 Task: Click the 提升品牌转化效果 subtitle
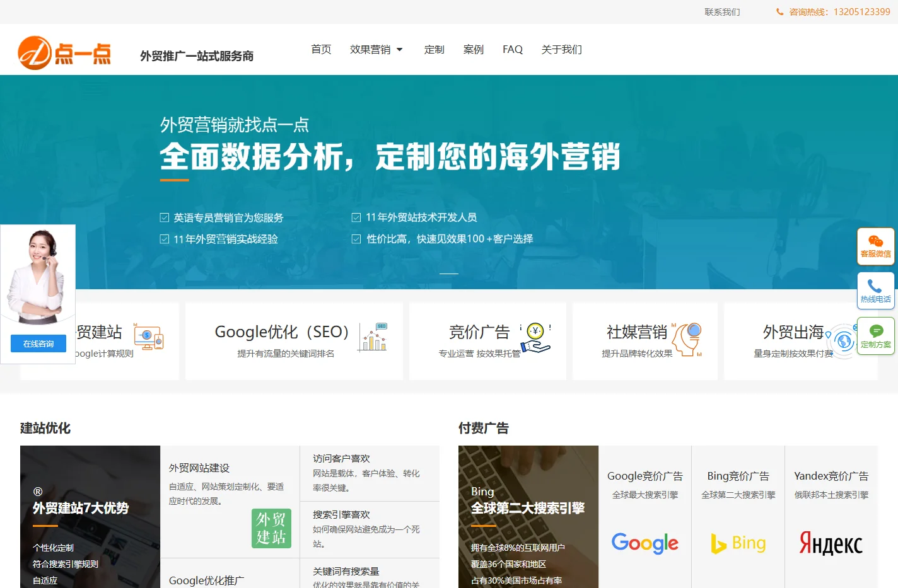[637, 354]
